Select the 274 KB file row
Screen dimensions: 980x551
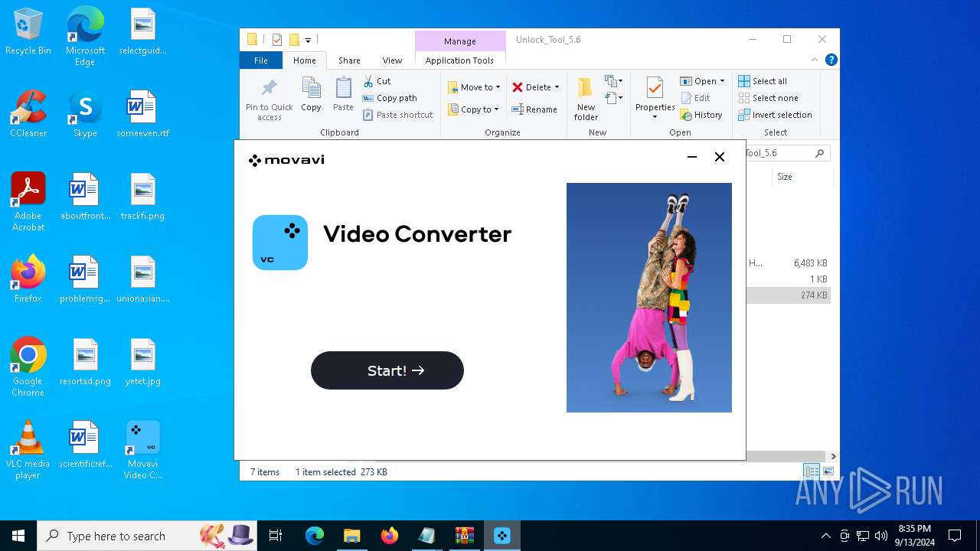[x=789, y=295]
